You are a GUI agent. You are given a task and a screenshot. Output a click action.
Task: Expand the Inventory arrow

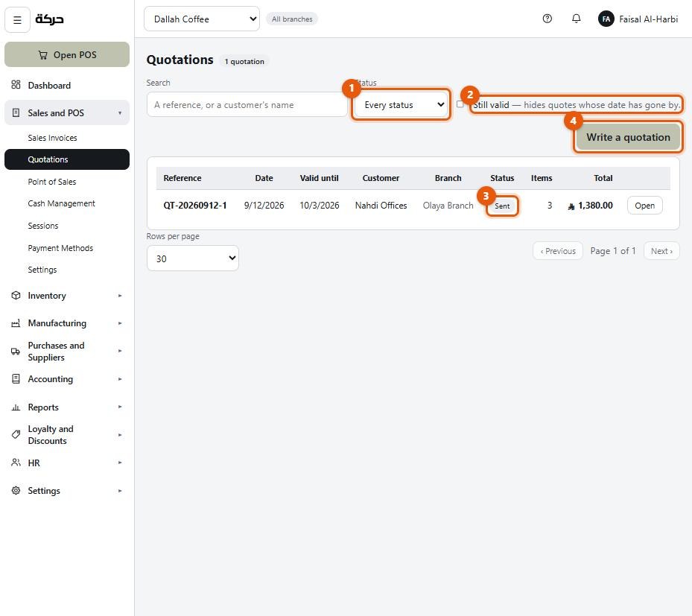coord(120,296)
